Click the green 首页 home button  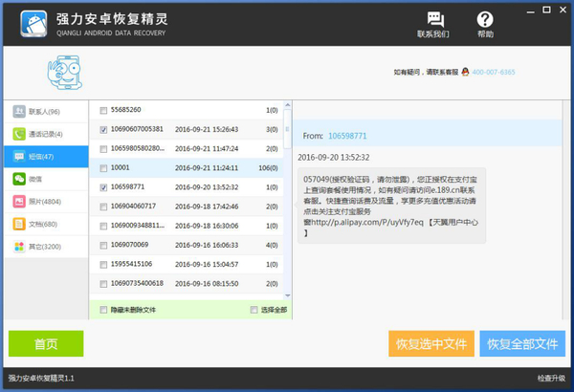point(46,344)
